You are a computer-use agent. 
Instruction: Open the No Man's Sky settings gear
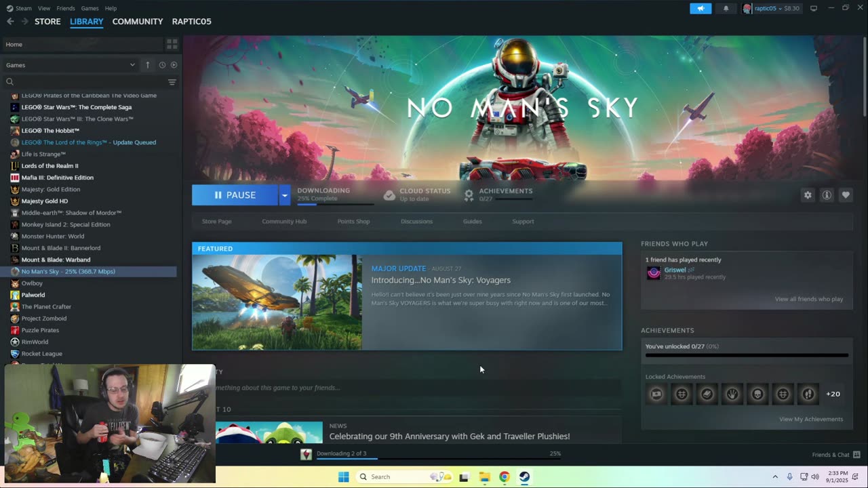click(808, 195)
